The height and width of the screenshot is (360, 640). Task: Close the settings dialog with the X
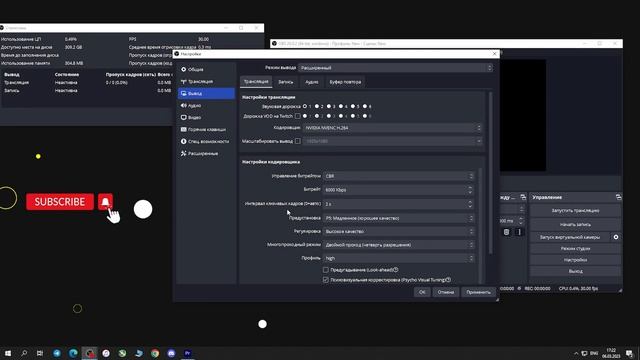[x=494, y=53]
